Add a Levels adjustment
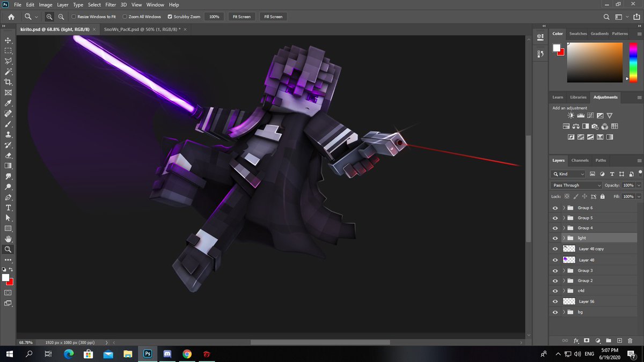 pyautogui.click(x=580, y=115)
